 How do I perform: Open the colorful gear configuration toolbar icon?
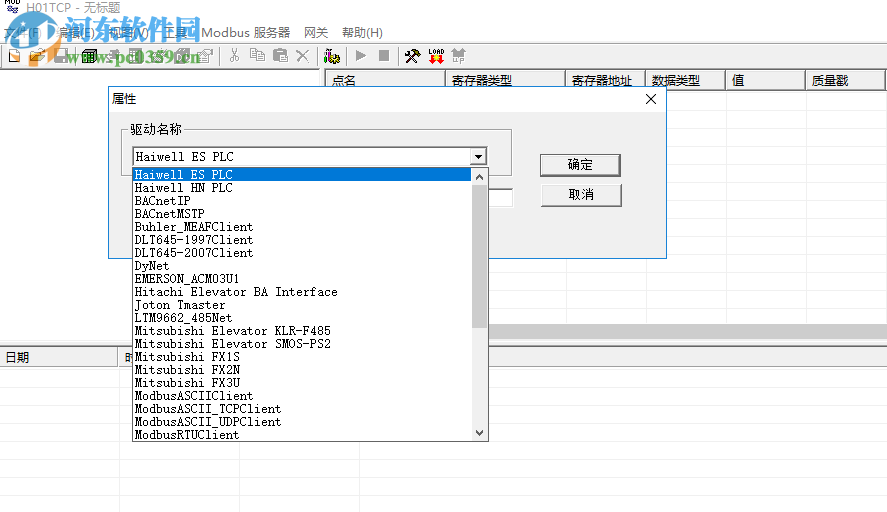[331, 56]
